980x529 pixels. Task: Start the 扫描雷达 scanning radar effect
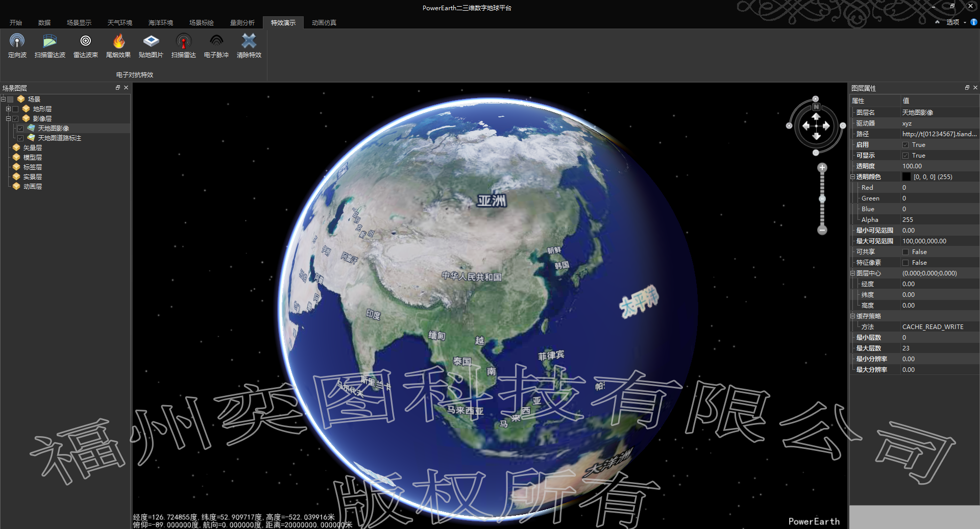[183, 45]
